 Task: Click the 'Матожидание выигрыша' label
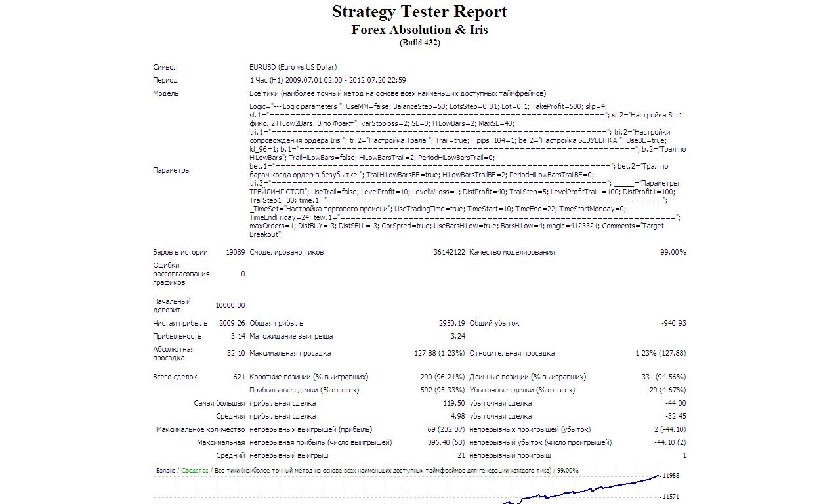pos(291,336)
